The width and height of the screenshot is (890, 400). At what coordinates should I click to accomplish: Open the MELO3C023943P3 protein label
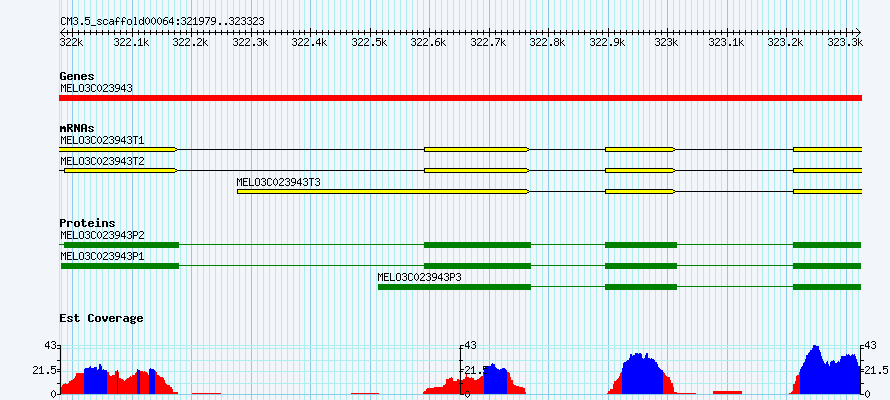(419, 277)
